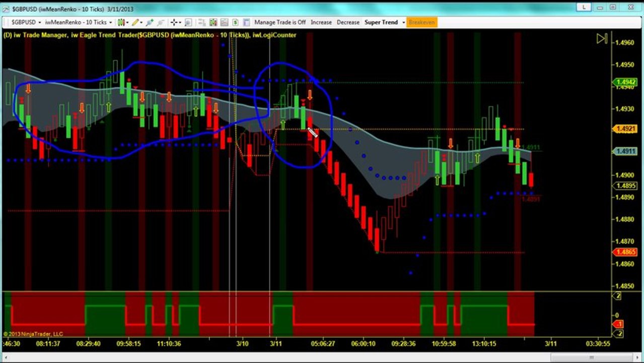This screenshot has width=644, height=363.
Task: Select the pencil drawing tools icon
Action: pos(135,22)
